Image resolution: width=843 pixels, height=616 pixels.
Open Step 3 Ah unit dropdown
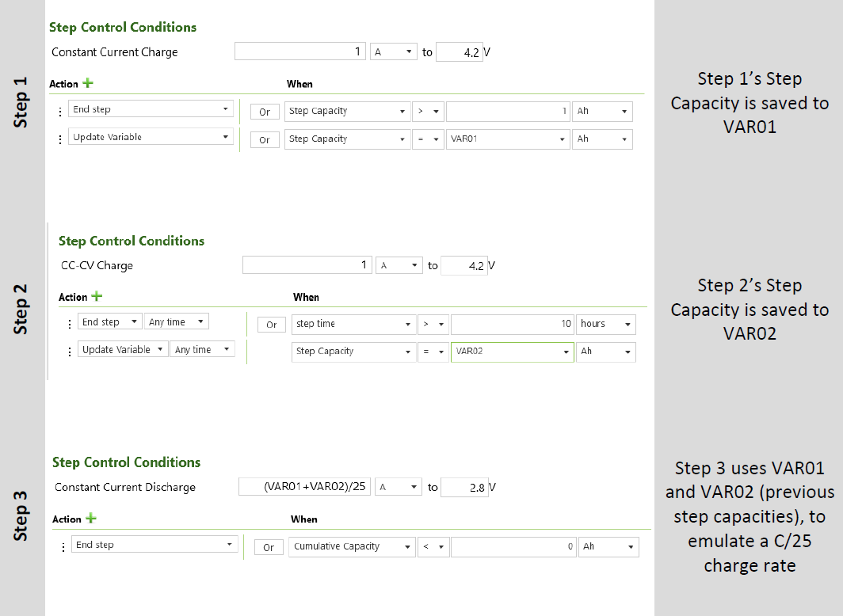click(x=608, y=547)
